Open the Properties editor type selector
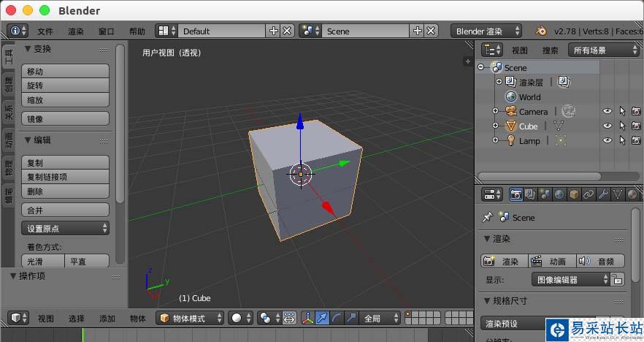The height and width of the screenshot is (342, 644). tap(492, 194)
